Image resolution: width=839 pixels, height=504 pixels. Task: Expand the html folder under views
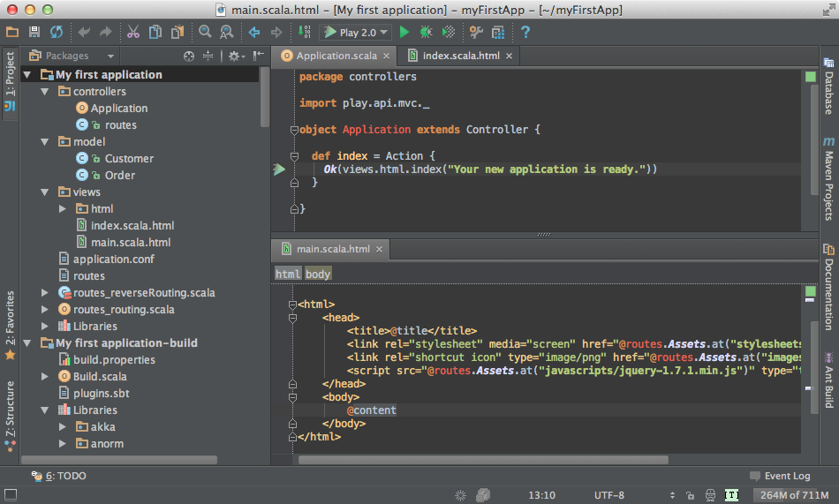click(x=63, y=209)
